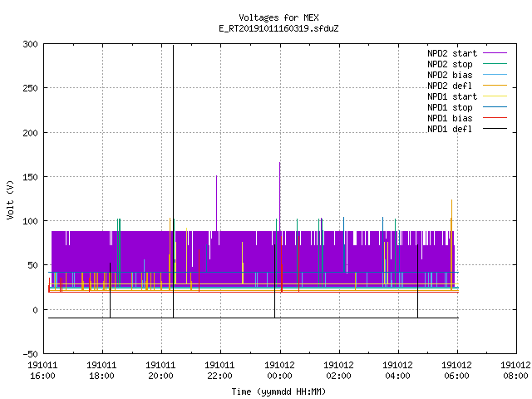Select the file name E_RT20191011160319.sfduZ
532x399 pixels.
pos(278,28)
